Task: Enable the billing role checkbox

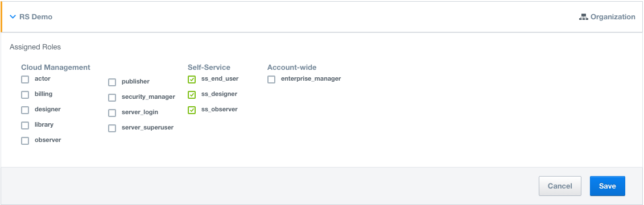Action: coord(25,95)
